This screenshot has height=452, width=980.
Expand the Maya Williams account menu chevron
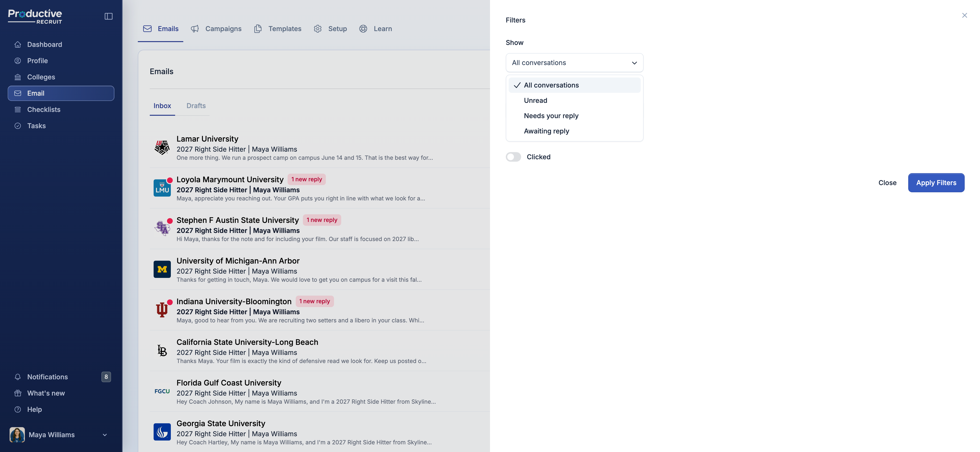click(x=105, y=435)
